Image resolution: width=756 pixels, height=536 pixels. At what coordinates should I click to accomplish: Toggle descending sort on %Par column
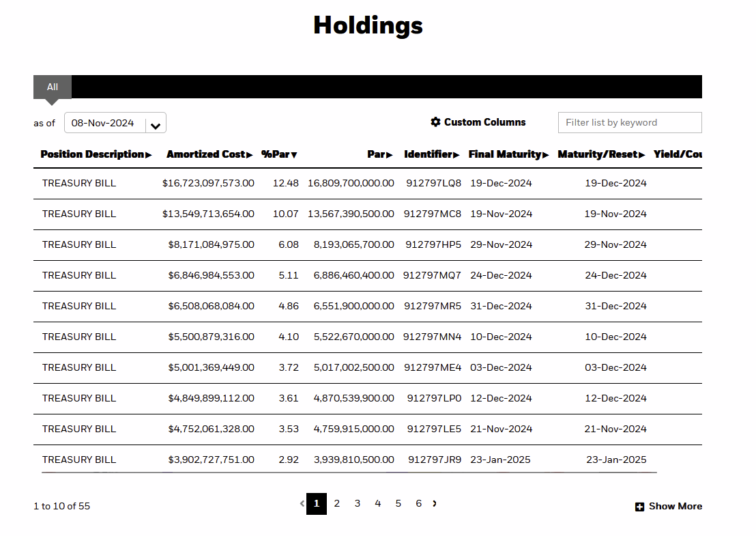(295, 154)
